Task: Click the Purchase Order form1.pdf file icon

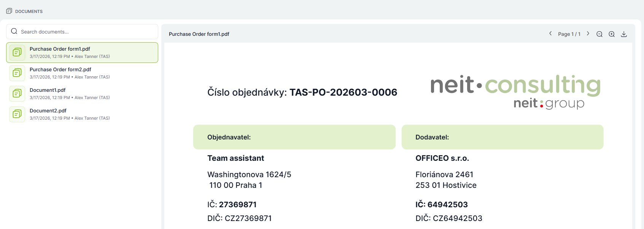Action: coord(17,53)
